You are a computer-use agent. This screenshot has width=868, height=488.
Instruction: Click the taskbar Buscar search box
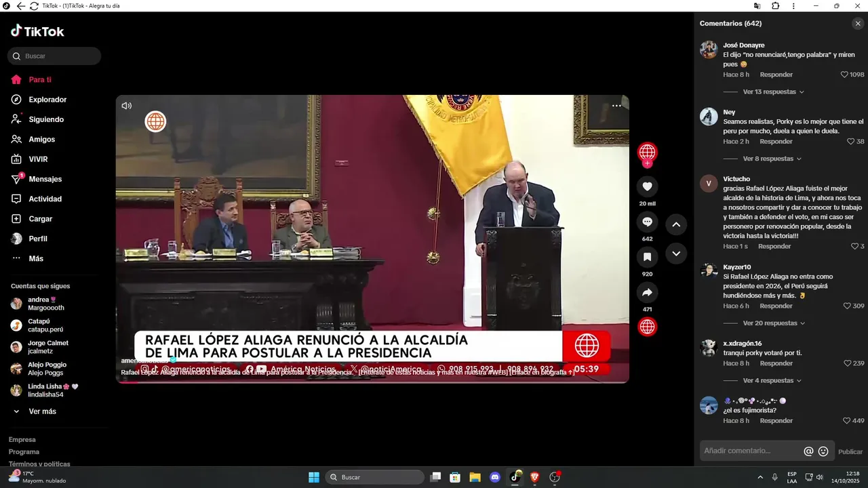click(374, 477)
